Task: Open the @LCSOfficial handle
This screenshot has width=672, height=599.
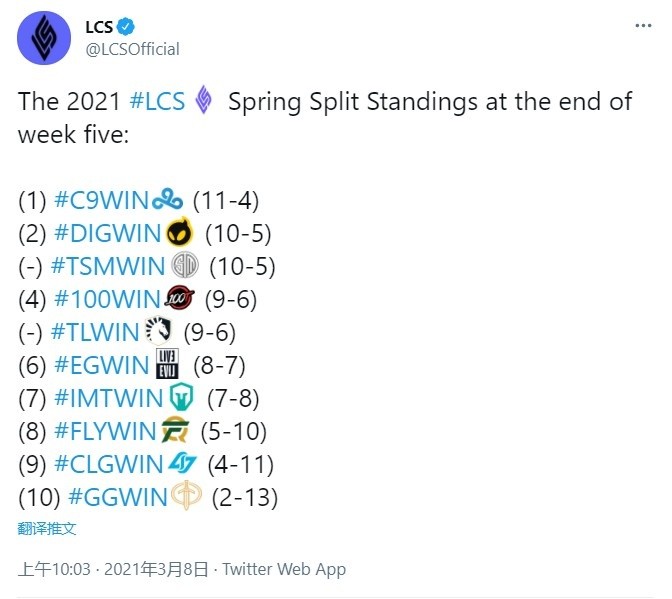Action: [x=132, y=49]
